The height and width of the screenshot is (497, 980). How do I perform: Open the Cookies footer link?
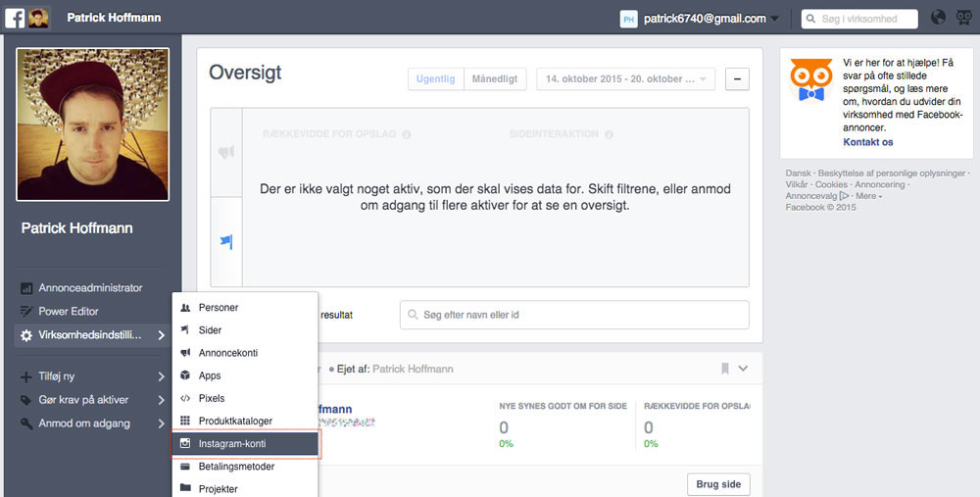tap(831, 184)
